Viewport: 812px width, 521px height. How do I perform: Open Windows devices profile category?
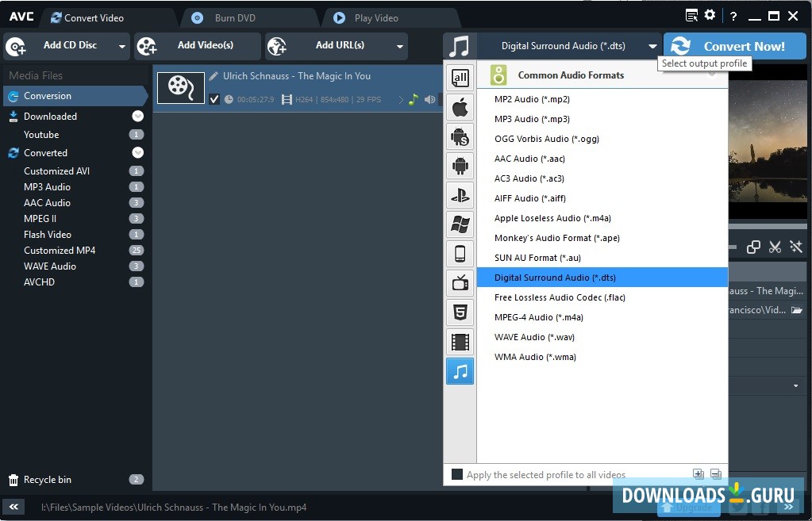(460, 224)
